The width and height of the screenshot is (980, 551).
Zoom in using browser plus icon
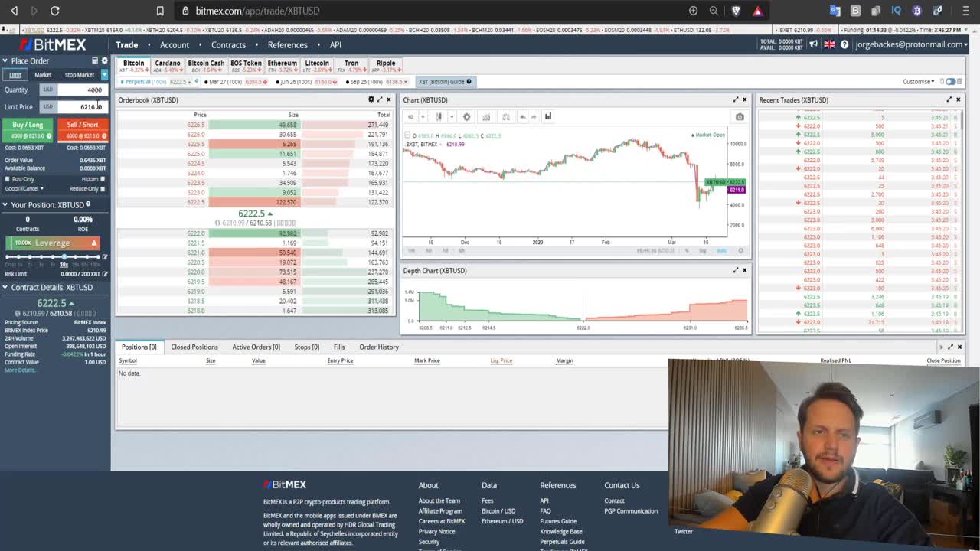click(693, 11)
